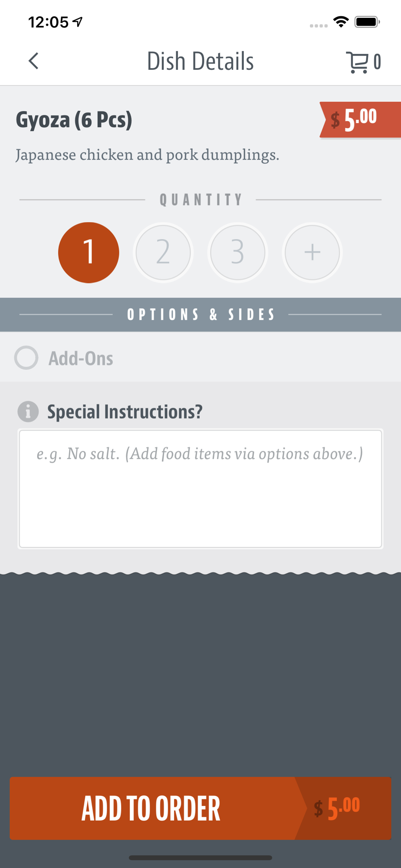
Task: Tap the cellular signal dots
Action: (319, 26)
